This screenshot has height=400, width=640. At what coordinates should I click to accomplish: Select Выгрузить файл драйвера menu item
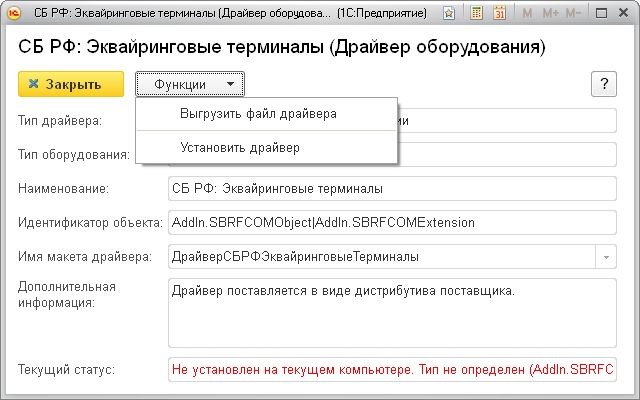[258, 114]
